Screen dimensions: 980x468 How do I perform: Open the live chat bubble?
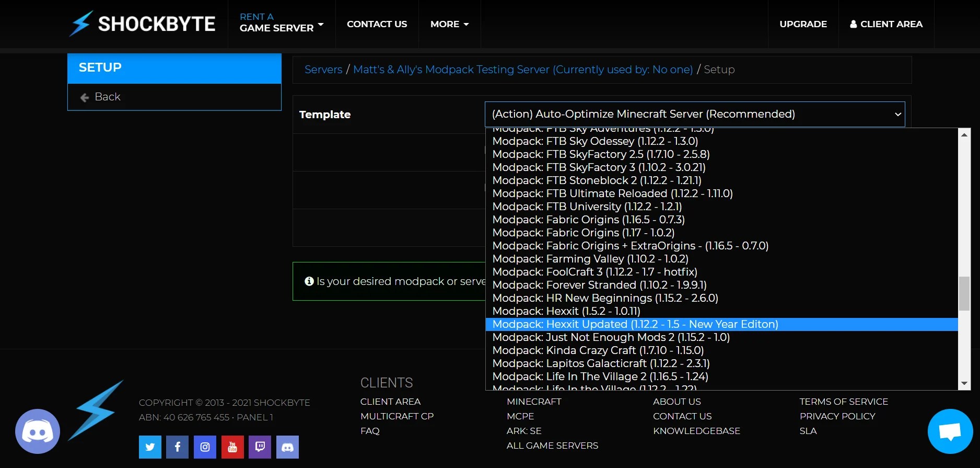(950, 431)
